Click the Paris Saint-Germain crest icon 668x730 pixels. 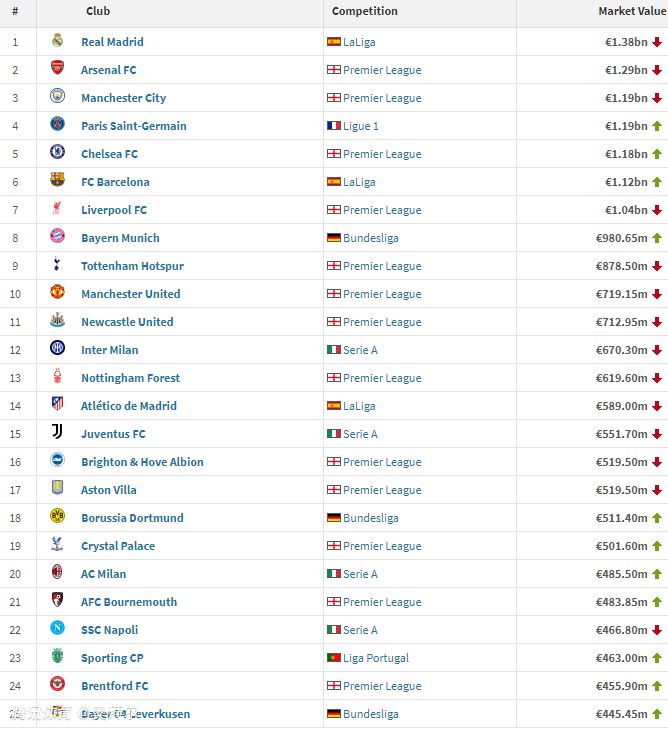pos(57,125)
